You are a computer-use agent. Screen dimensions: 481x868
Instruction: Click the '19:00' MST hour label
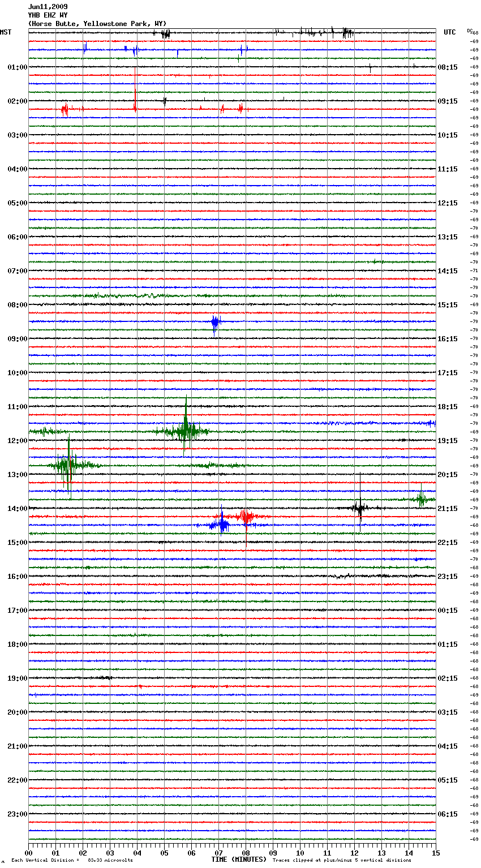click(18, 678)
